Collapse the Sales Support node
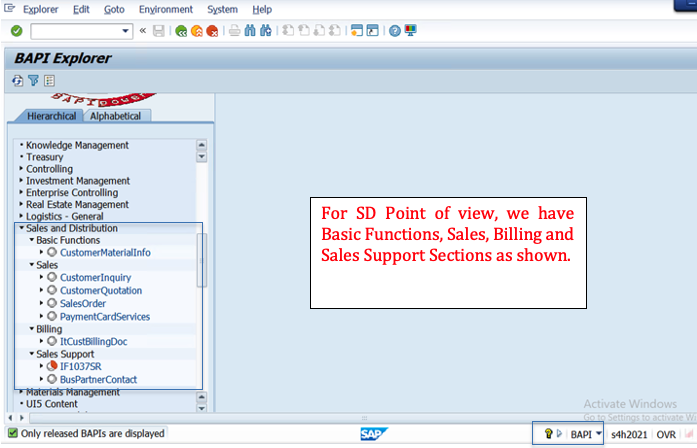The height and width of the screenshot is (448, 697). 32,354
